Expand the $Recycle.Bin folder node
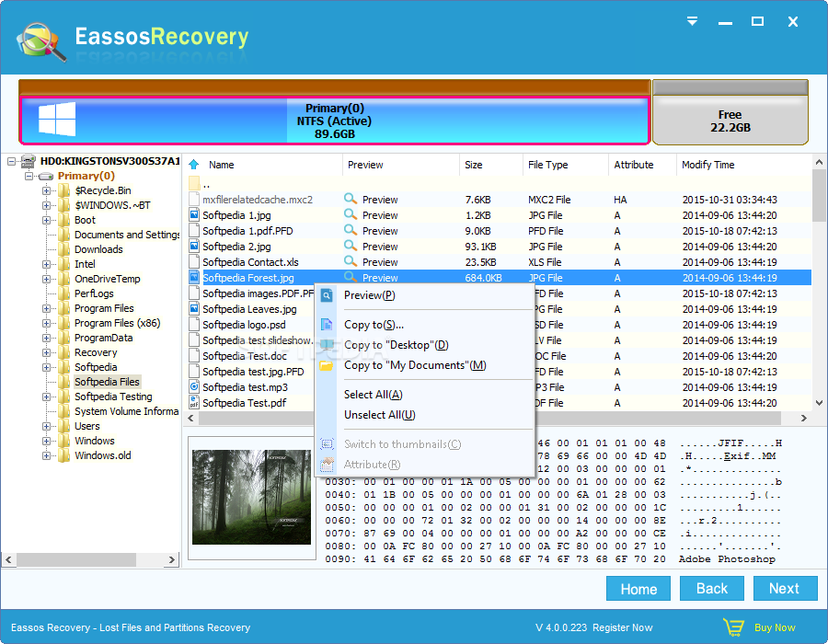This screenshot has width=828, height=644. point(47,190)
